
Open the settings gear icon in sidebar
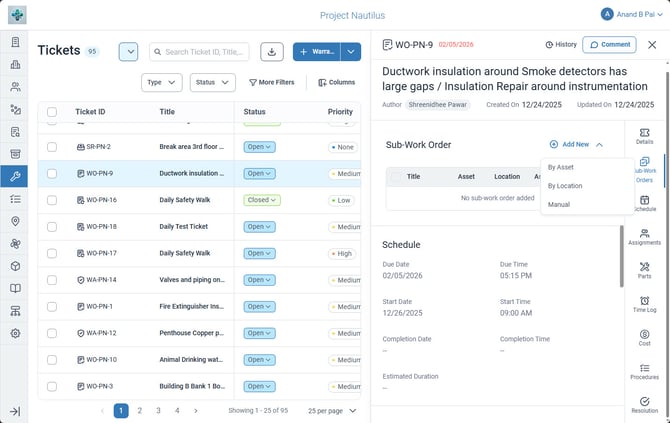(15, 333)
